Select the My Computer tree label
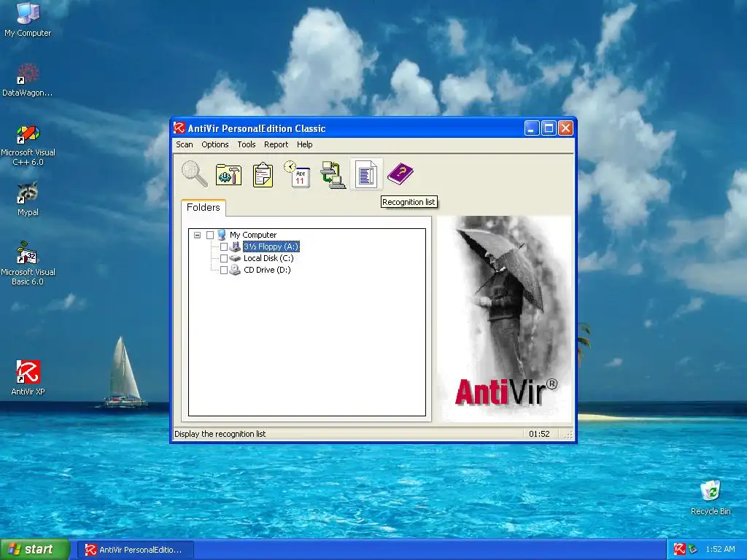 (253, 235)
